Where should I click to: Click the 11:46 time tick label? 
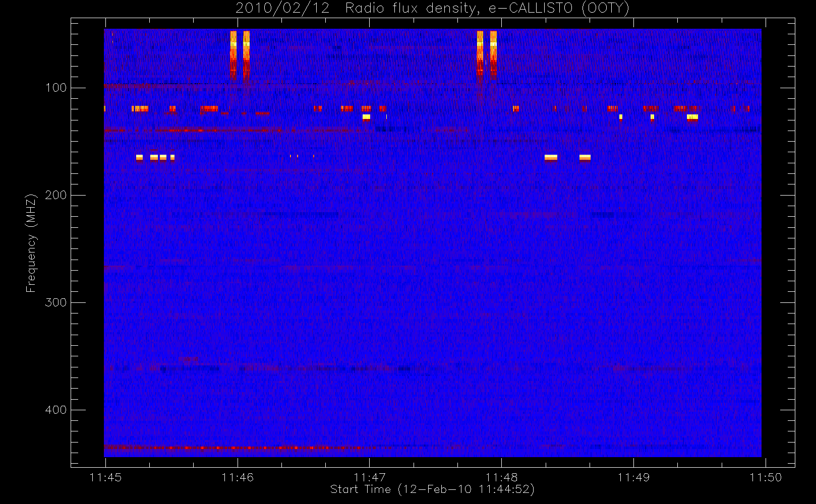pyautogui.click(x=238, y=477)
